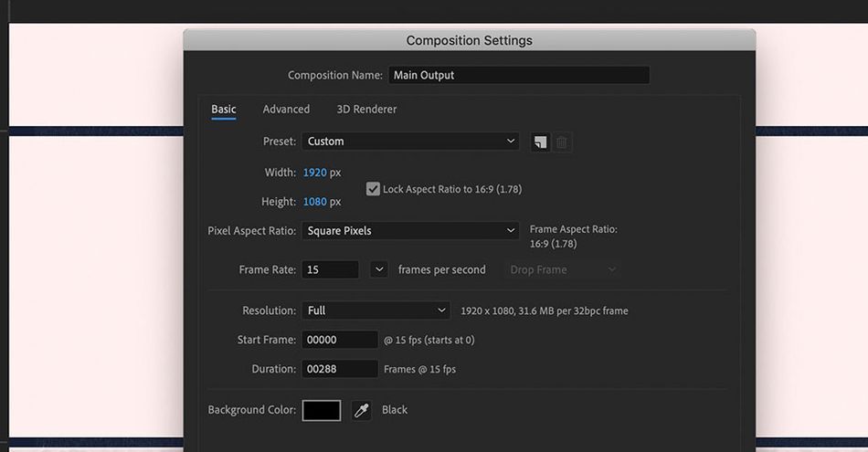Click the 'Frames @ 15 fps' text
Viewport: 868px width, 452px height.
point(419,370)
